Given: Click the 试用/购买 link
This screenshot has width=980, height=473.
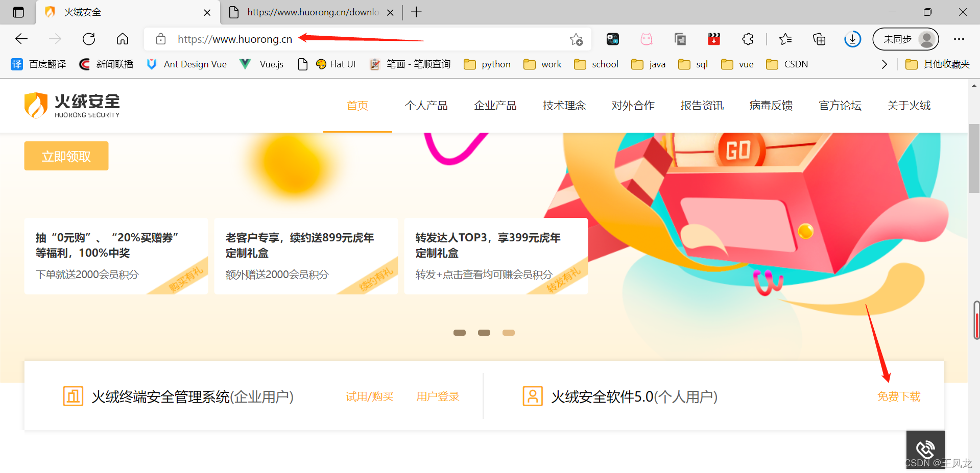Looking at the screenshot, I should (370, 396).
